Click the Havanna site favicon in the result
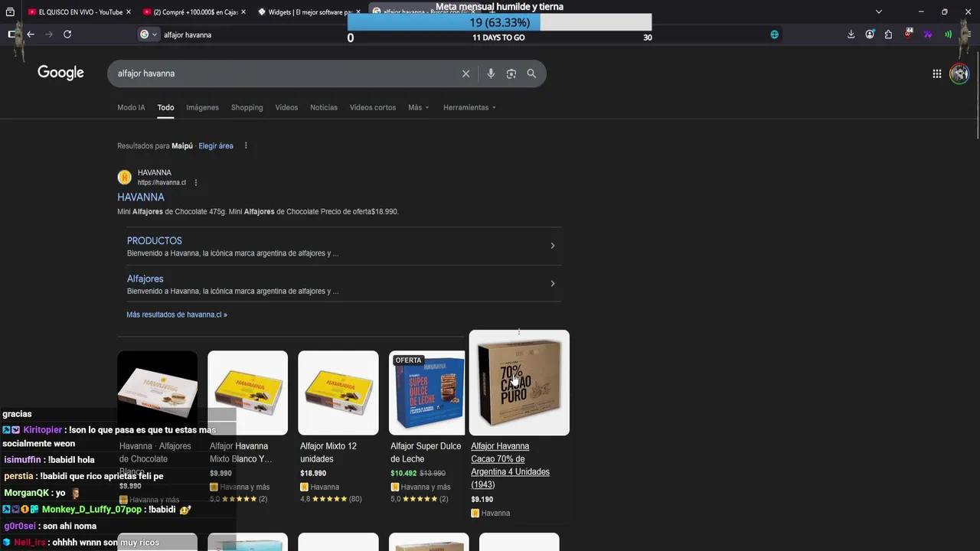 124,178
